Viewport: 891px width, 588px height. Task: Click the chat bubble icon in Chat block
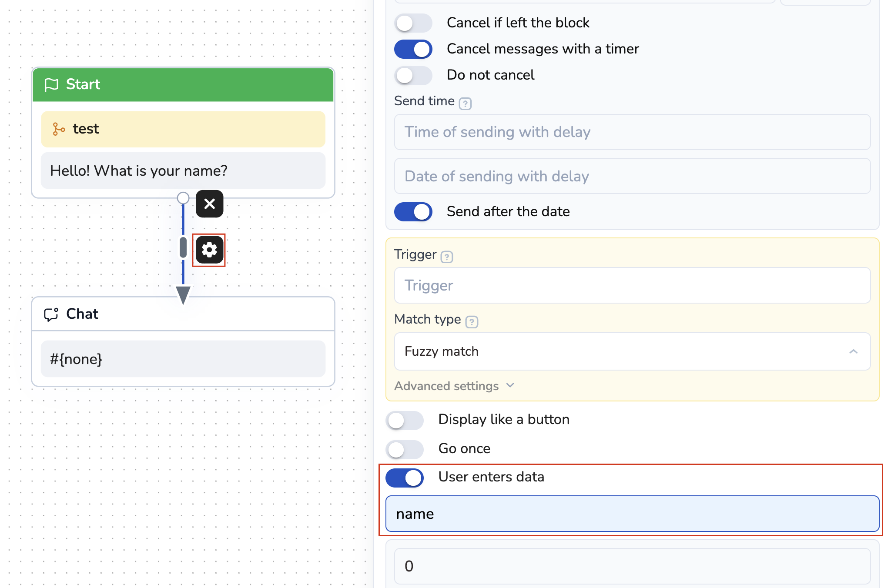pos(51,314)
